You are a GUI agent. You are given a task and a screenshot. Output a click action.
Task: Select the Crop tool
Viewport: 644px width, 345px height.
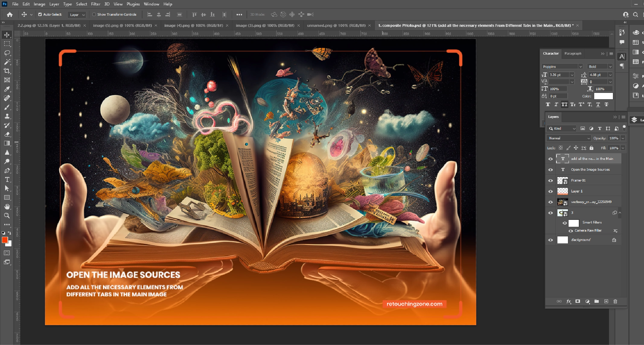coord(7,71)
